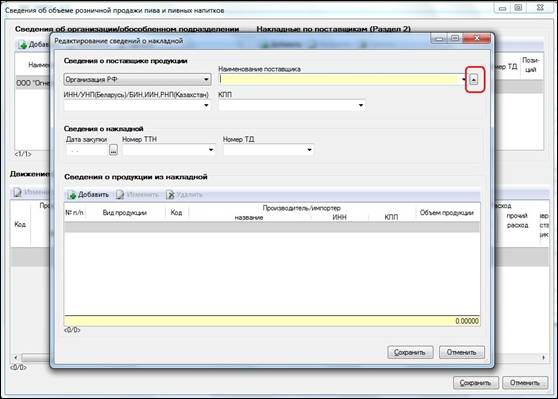Click the № п/п column header
The width and height of the screenshot is (558, 399).
pos(75,212)
